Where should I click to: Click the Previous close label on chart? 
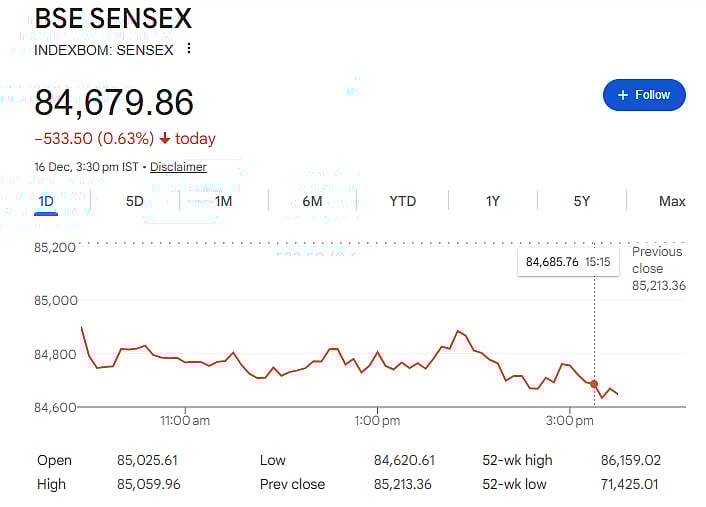656,260
